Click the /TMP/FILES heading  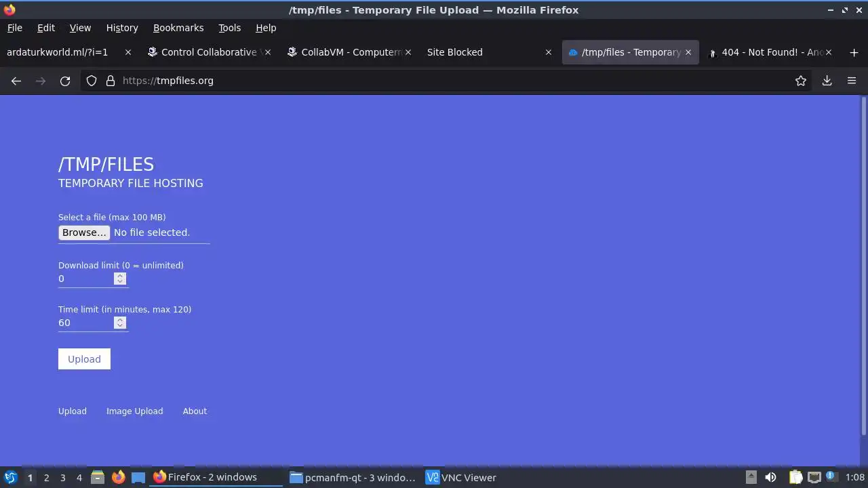coord(106,165)
